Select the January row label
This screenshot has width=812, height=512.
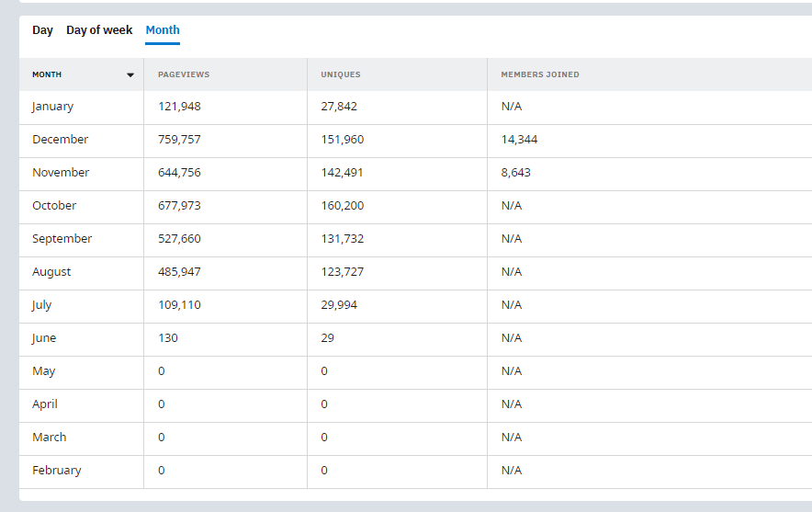point(53,107)
